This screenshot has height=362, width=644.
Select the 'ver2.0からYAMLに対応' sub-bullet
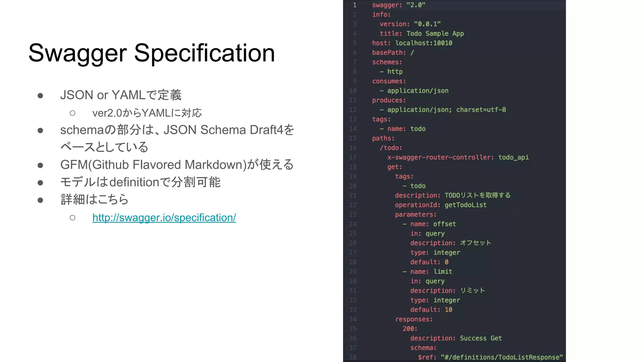tap(147, 113)
